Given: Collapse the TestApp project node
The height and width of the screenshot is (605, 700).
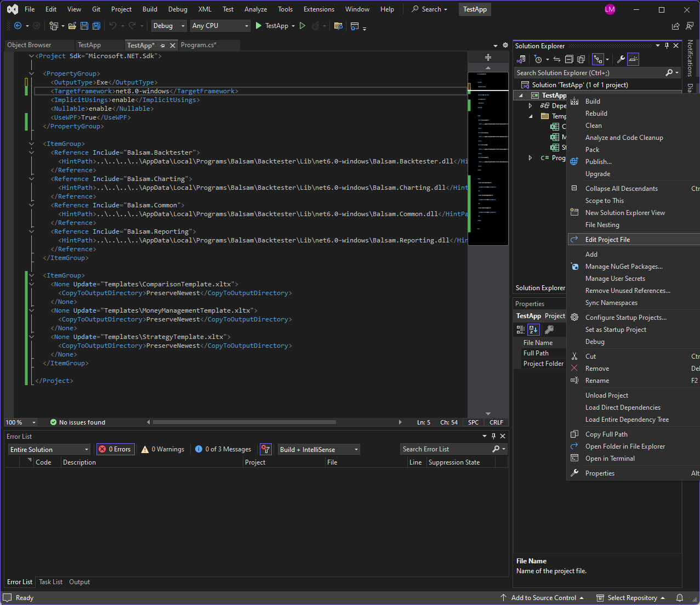Looking at the screenshot, I should [521, 95].
